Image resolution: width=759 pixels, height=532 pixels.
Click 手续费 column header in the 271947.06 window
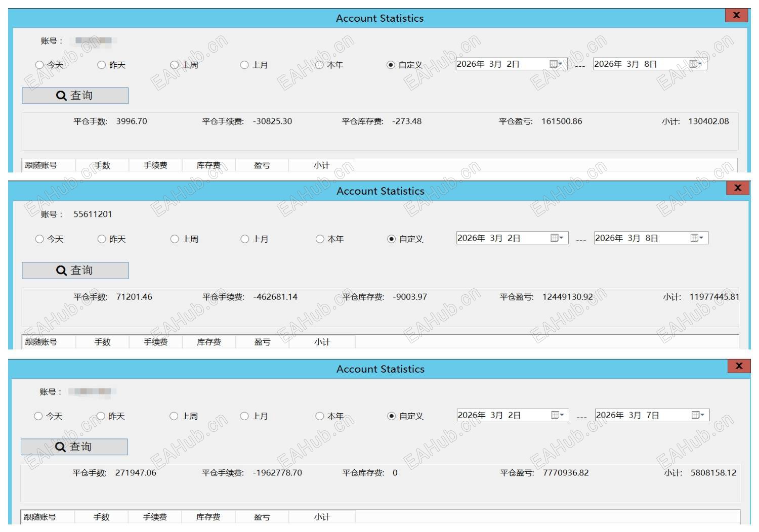(x=155, y=517)
